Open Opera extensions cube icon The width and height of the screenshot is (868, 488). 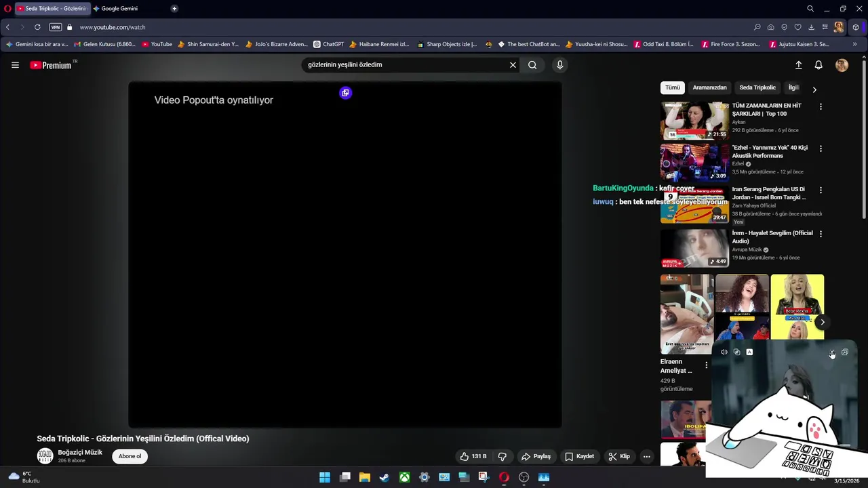pos(856,27)
